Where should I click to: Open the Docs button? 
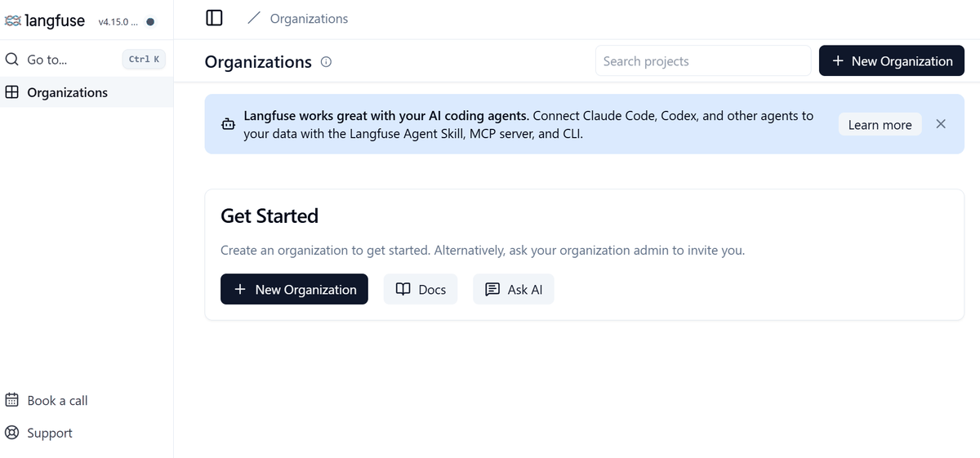(x=421, y=289)
